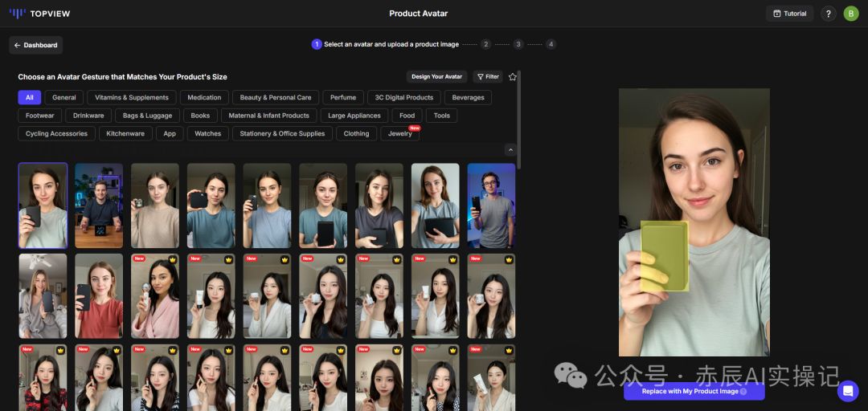Click the favorites star icon
The width and height of the screenshot is (868, 411).
point(513,77)
